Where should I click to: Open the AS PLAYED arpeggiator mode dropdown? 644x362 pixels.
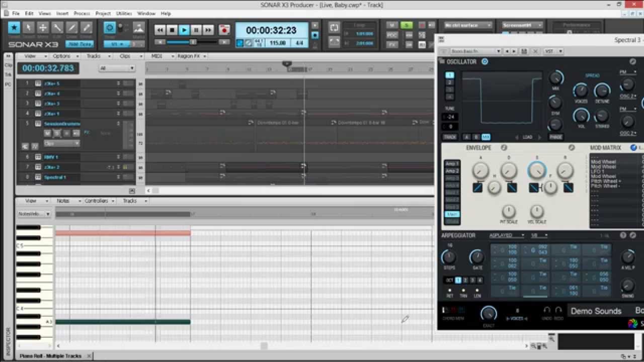(506, 235)
